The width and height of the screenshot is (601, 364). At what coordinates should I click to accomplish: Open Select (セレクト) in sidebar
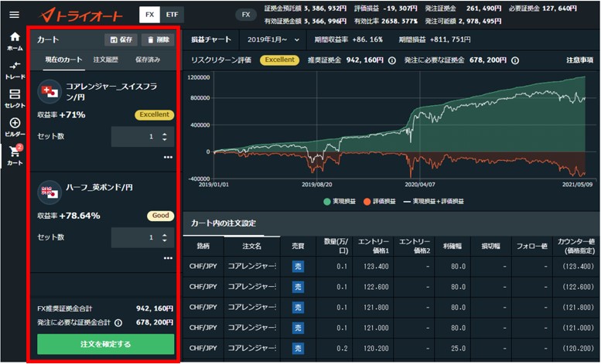pos(15,98)
